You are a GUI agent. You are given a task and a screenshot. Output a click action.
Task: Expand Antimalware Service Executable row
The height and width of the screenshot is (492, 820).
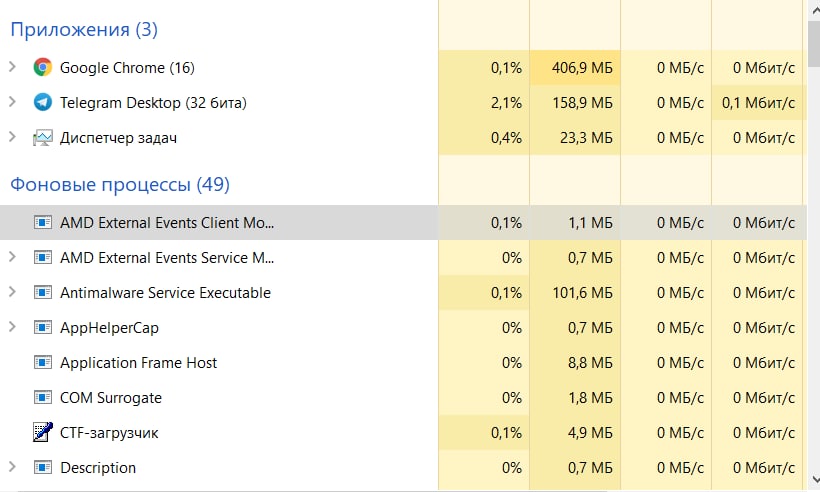(13, 292)
